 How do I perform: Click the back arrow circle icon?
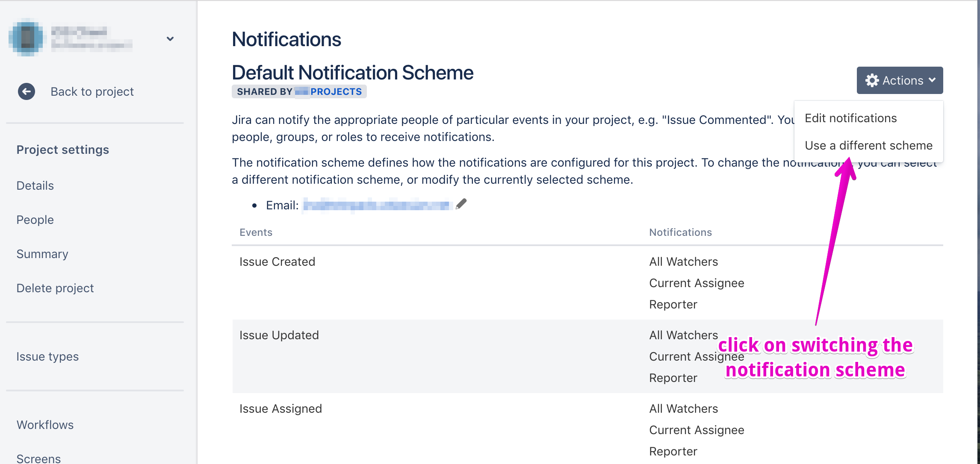point(27,91)
